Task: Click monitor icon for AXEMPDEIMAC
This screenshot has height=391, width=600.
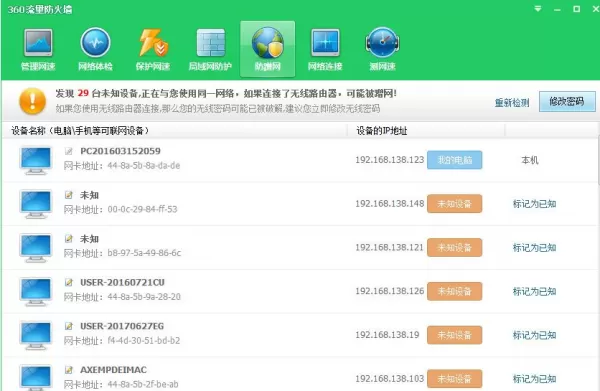Action: [36, 377]
